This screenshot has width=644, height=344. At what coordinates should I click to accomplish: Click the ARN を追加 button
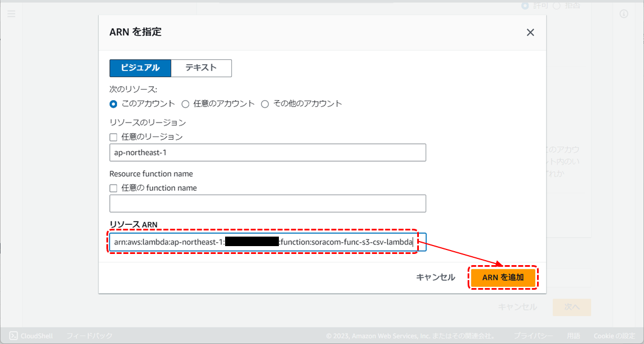tap(503, 277)
